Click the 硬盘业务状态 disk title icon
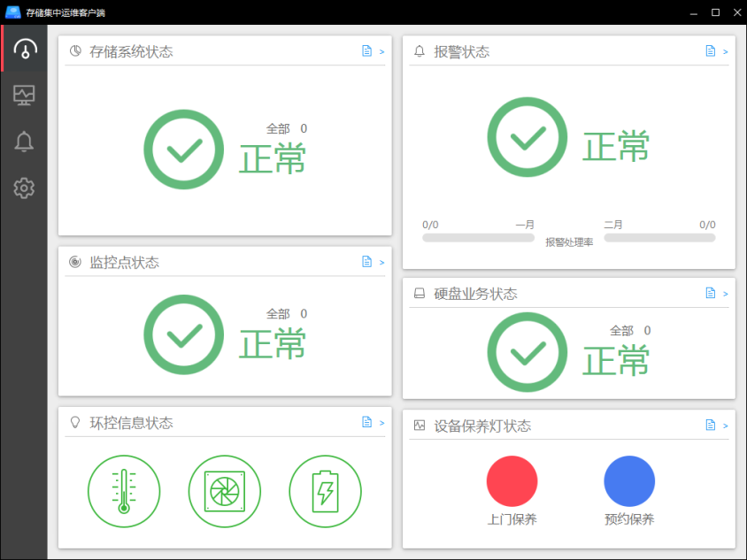 click(420, 294)
